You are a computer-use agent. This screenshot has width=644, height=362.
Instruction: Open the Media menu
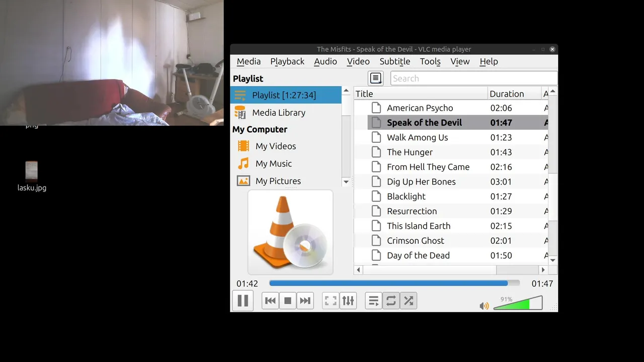249,61
